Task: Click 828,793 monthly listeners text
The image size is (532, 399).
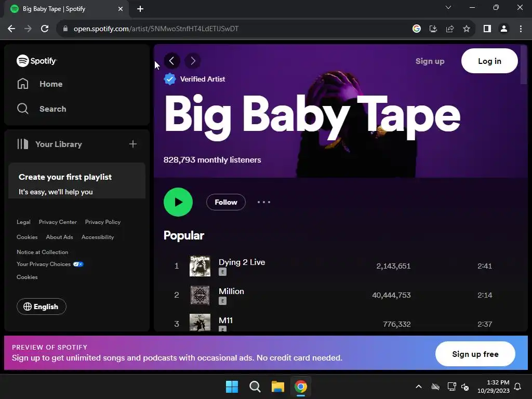Action: (212, 160)
